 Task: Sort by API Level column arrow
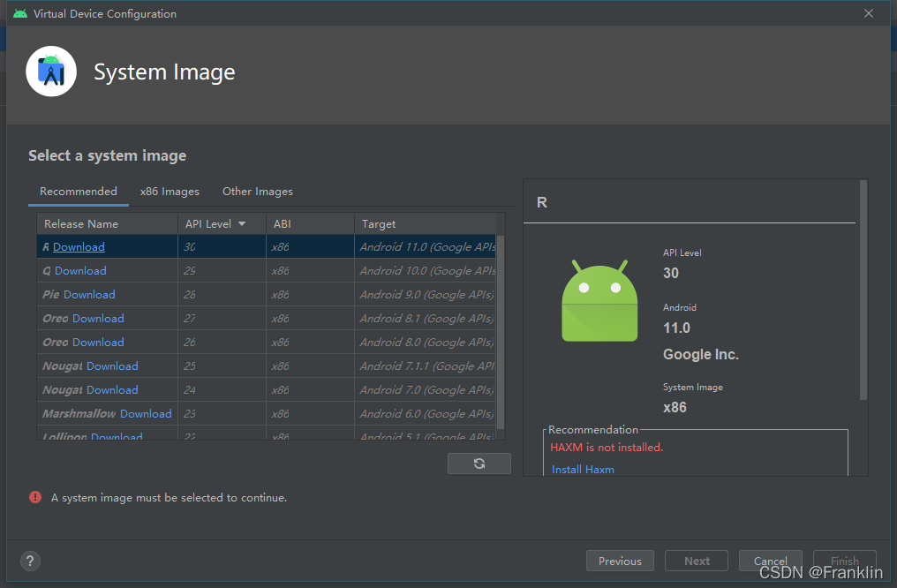point(242,223)
